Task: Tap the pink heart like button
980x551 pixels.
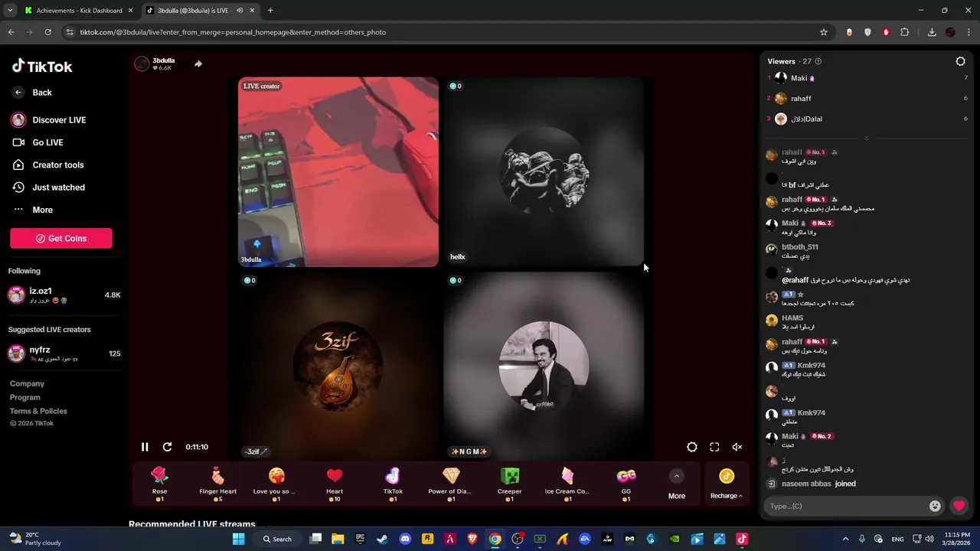Action: (959, 506)
